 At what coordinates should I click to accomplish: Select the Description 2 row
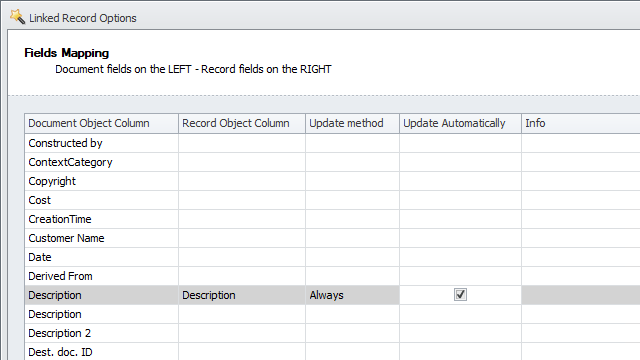(x=332, y=333)
